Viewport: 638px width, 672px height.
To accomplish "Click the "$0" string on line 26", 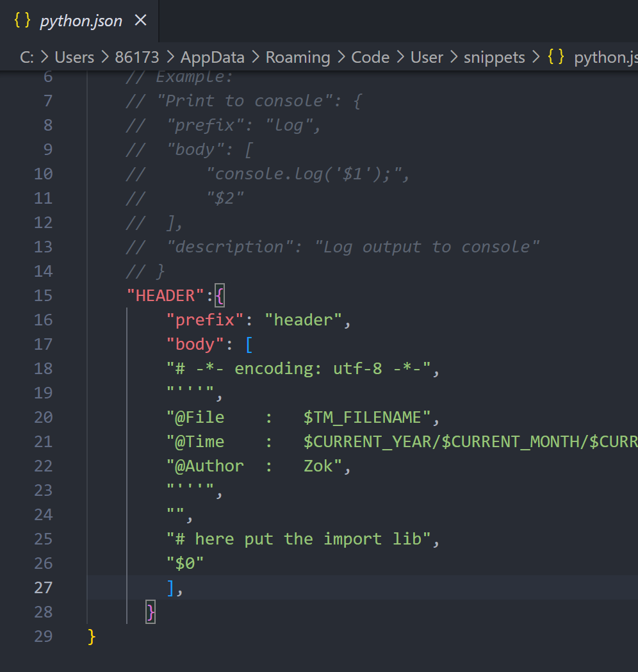I will coord(185,564).
